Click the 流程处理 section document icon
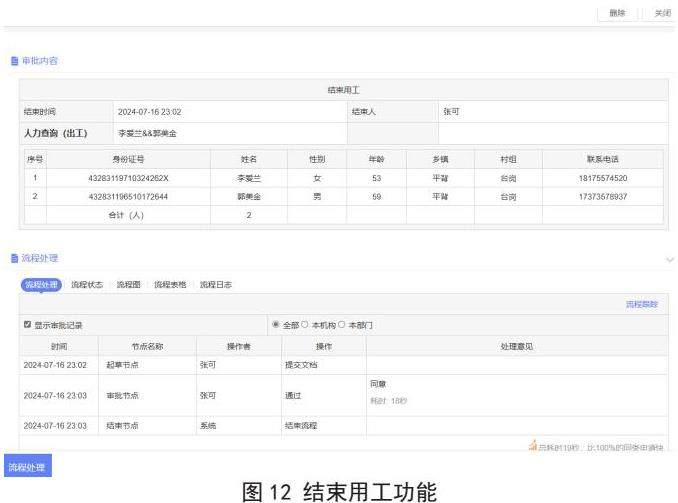Viewport: 678px width, 503px height. (x=14, y=258)
